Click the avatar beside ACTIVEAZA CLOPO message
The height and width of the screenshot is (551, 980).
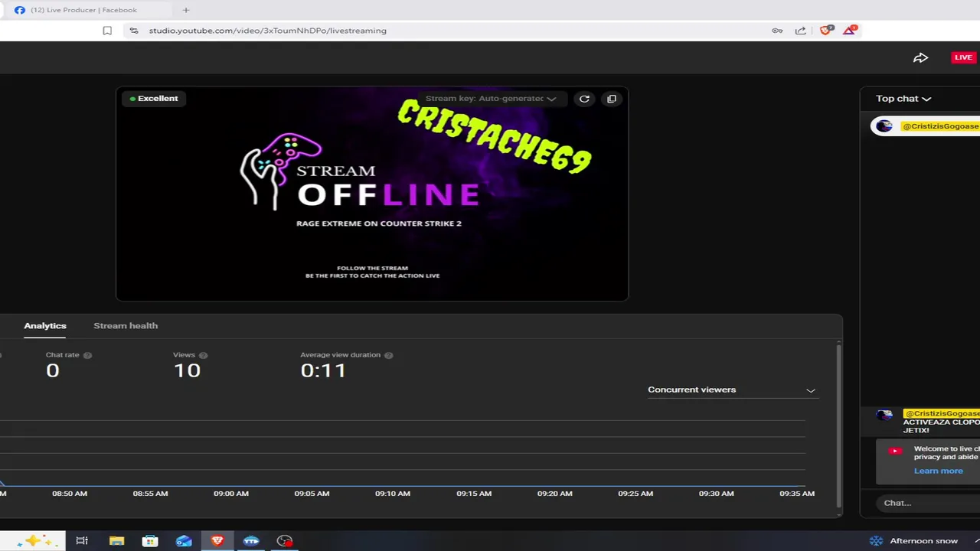coord(884,416)
